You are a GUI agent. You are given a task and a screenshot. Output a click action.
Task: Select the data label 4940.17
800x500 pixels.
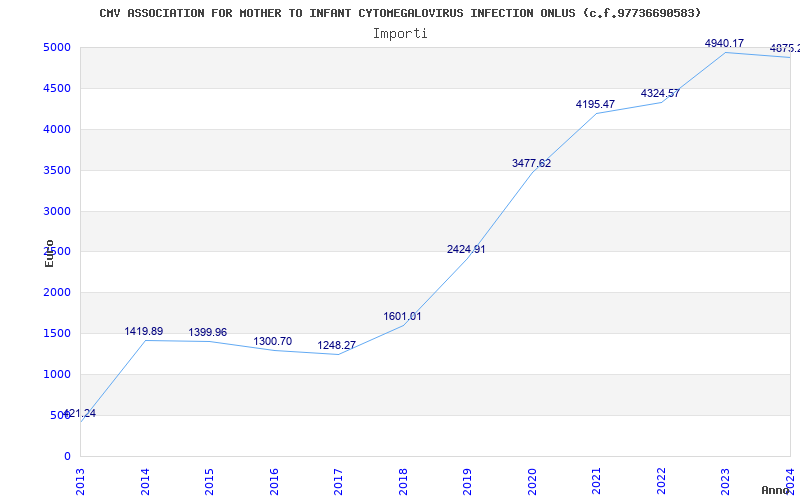724,44
